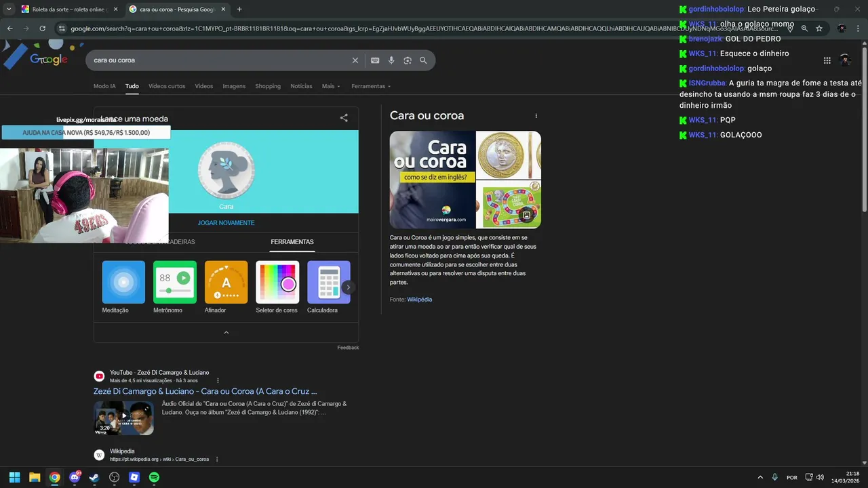Switch to the Notícias tab
Viewport: 868px width, 488px height.
(301, 86)
